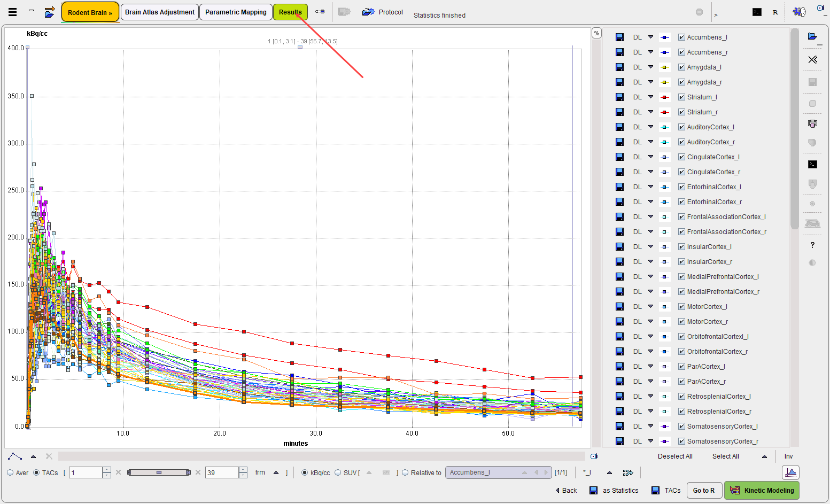
Task: Save the MotorCortex_l curve with its disk icon
Action: 619,306
